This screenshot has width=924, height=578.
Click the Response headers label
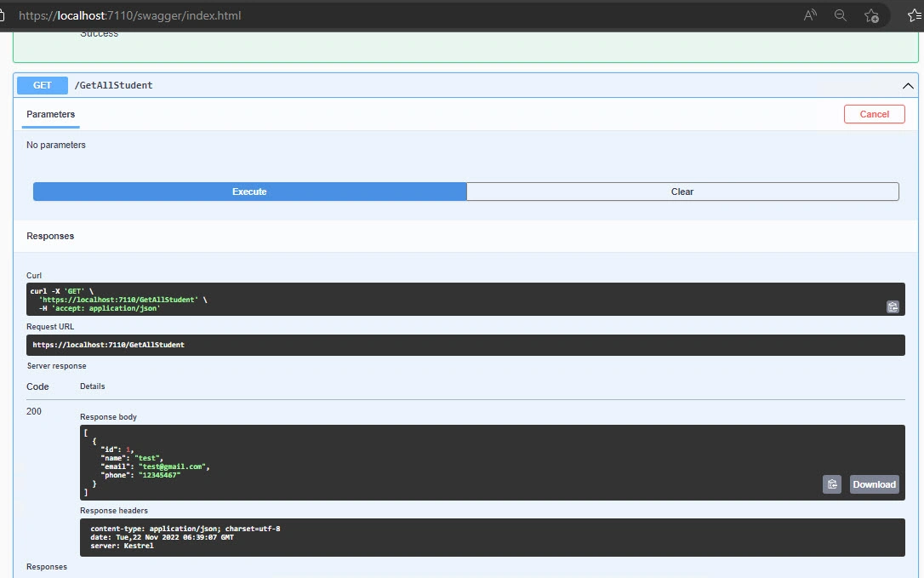[114, 511]
